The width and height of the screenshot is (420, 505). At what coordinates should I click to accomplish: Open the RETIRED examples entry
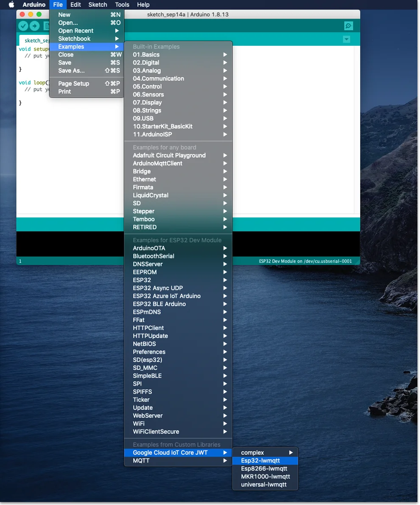tap(178, 227)
